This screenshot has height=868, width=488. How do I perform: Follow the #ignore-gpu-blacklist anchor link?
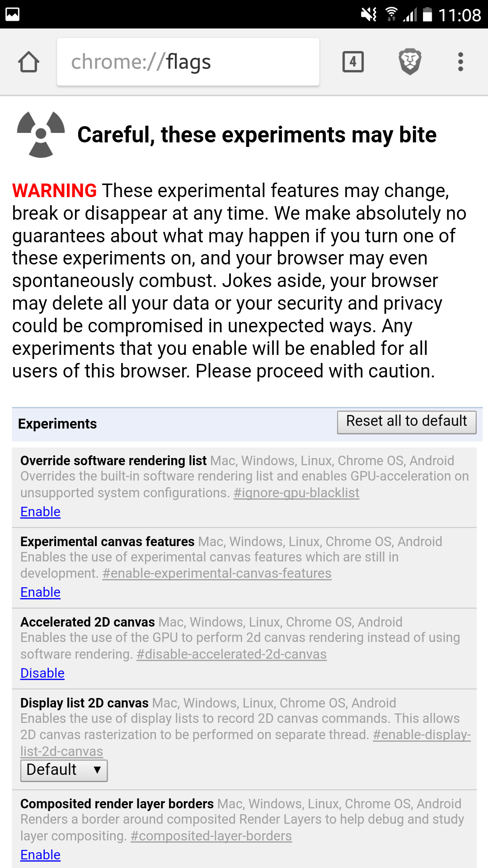pyautogui.click(x=296, y=493)
